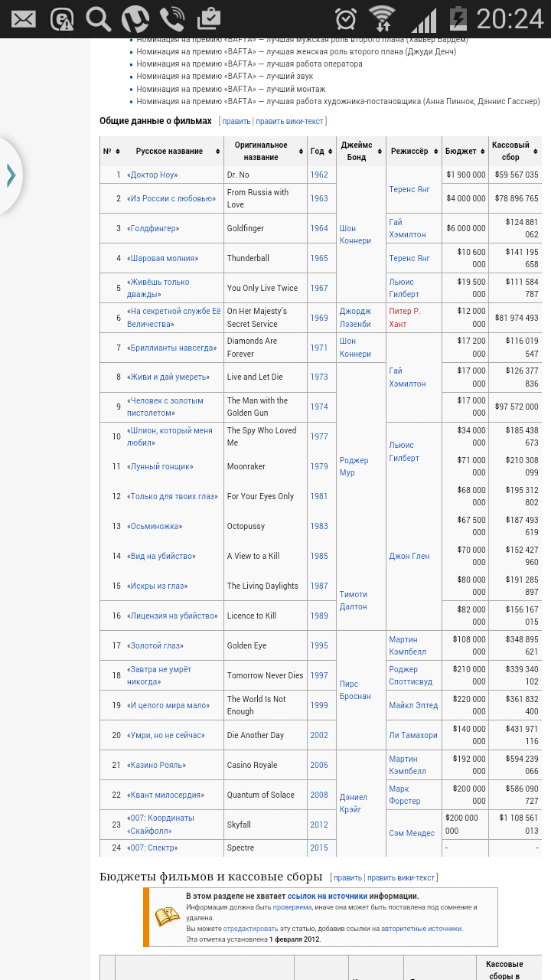Open the Ли Тамахори director link

tap(413, 736)
